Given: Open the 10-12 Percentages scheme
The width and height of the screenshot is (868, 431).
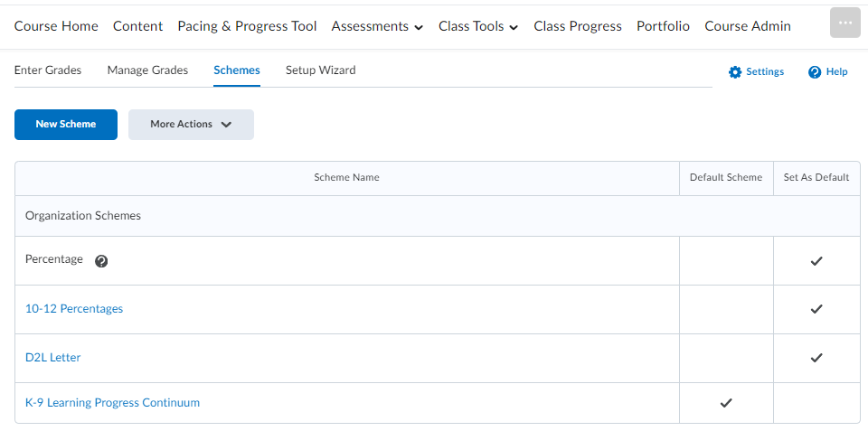Looking at the screenshot, I should [74, 309].
